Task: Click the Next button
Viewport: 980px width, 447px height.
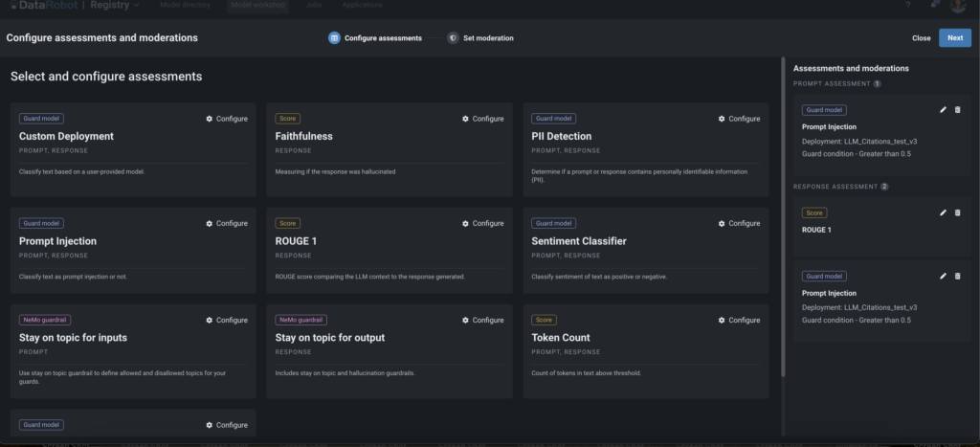Action: point(954,38)
